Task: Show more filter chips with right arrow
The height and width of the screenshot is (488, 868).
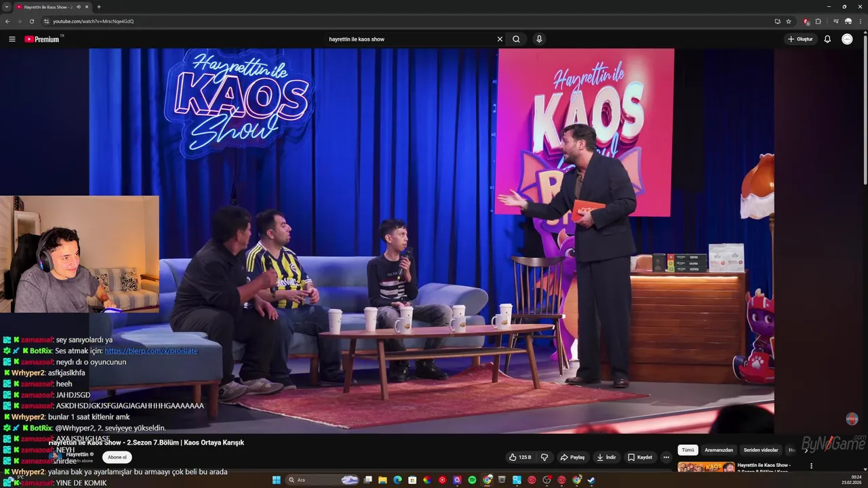Action: tap(806, 450)
